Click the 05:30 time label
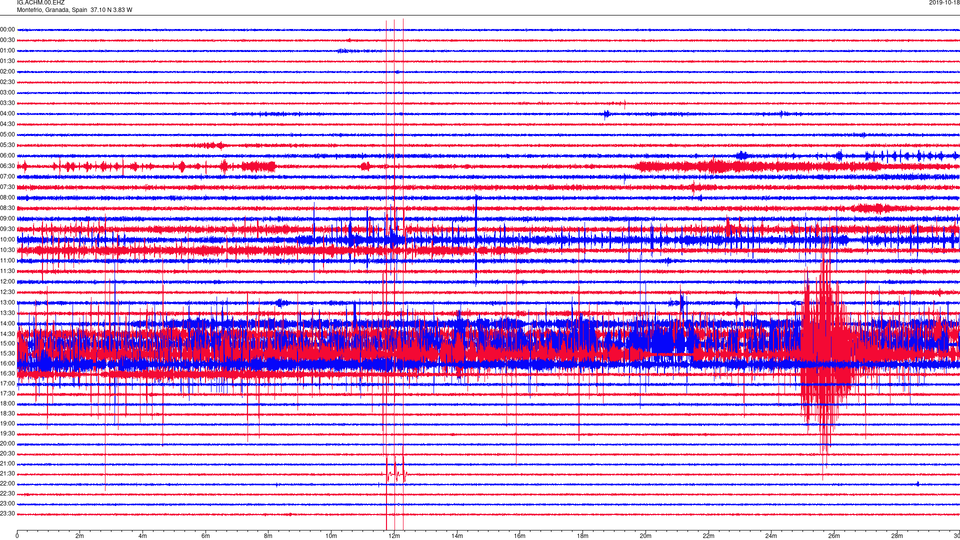 click(x=8, y=145)
